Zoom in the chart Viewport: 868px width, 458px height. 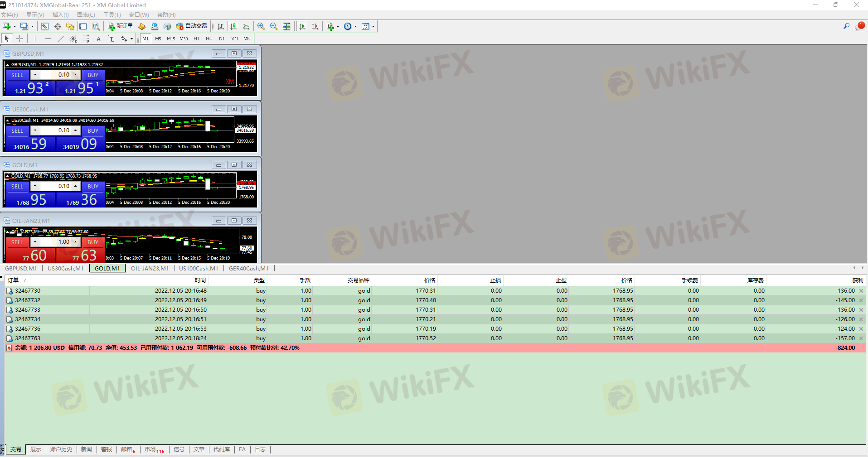point(261,26)
